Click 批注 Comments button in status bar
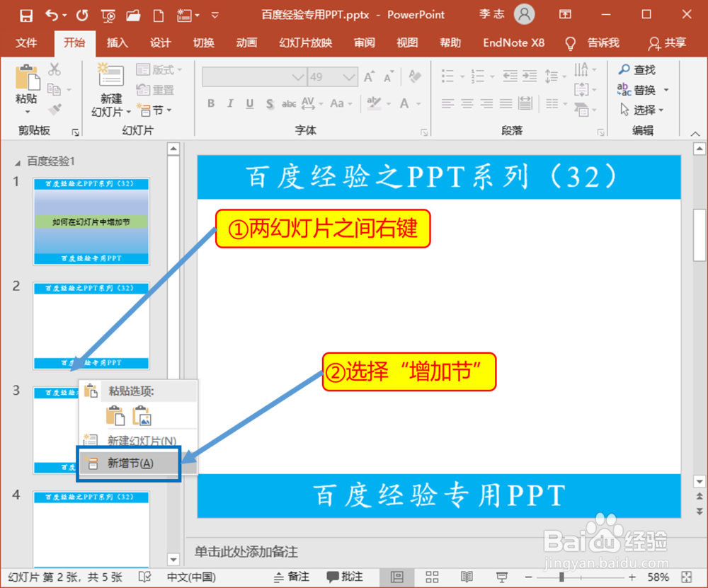This screenshot has width=708, height=588. 345,577
